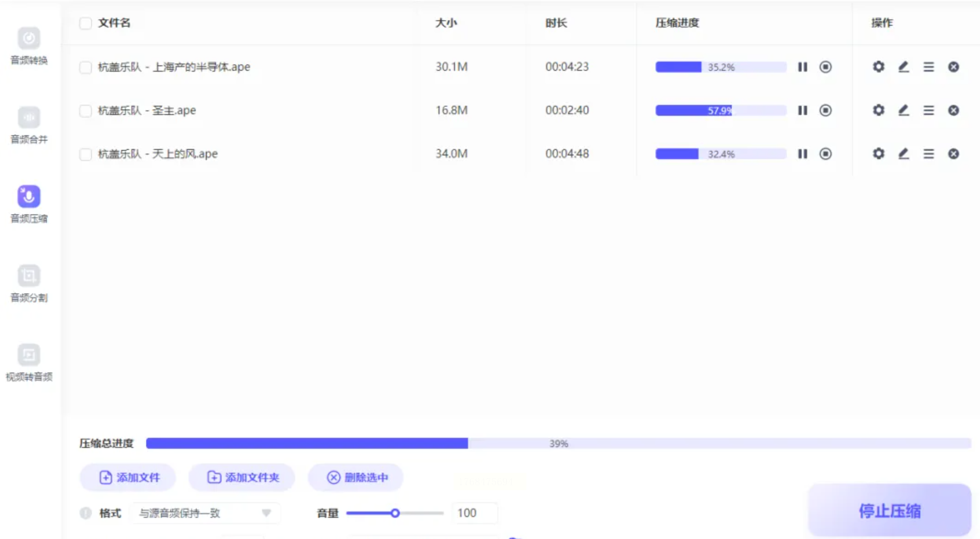980x539 pixels.
Task: Click edit pencil icon for 圣主.ape
Action: click(x=903, y=110)
